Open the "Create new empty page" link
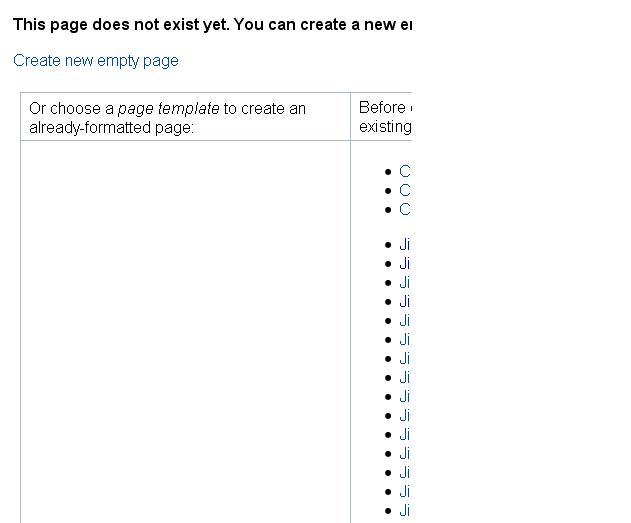This screenshot has height=523, width=631. 96,61
